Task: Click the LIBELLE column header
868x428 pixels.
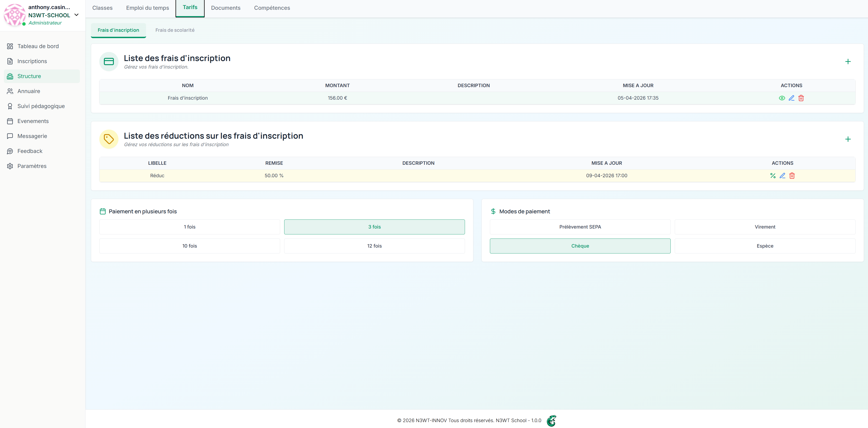Action: (157, 163)
